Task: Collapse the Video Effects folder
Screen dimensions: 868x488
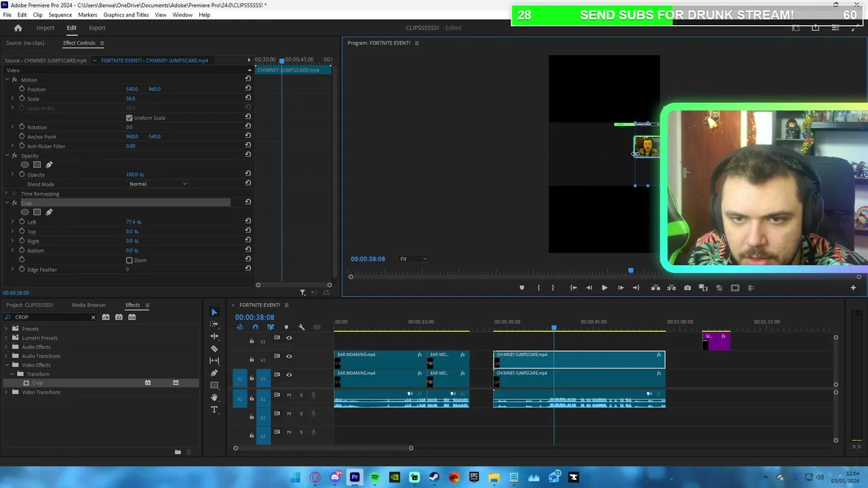Action: click(x=7, y=365)
